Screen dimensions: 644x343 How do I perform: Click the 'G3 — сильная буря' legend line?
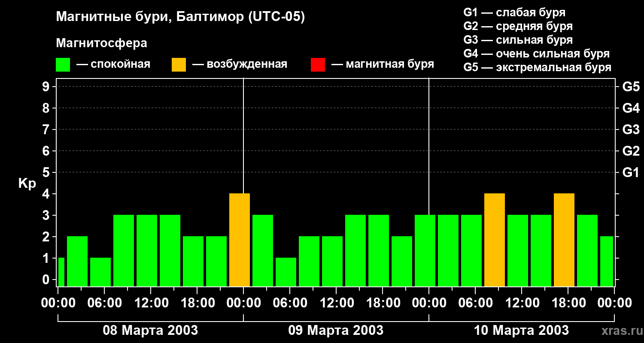pyautogui.click(x=518, y=40)
